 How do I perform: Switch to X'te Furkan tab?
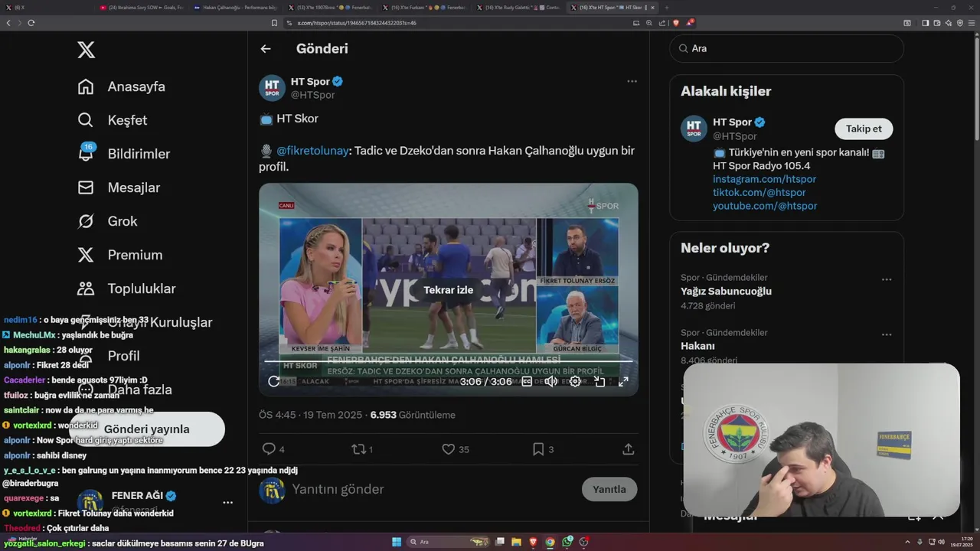coord(423,7)
